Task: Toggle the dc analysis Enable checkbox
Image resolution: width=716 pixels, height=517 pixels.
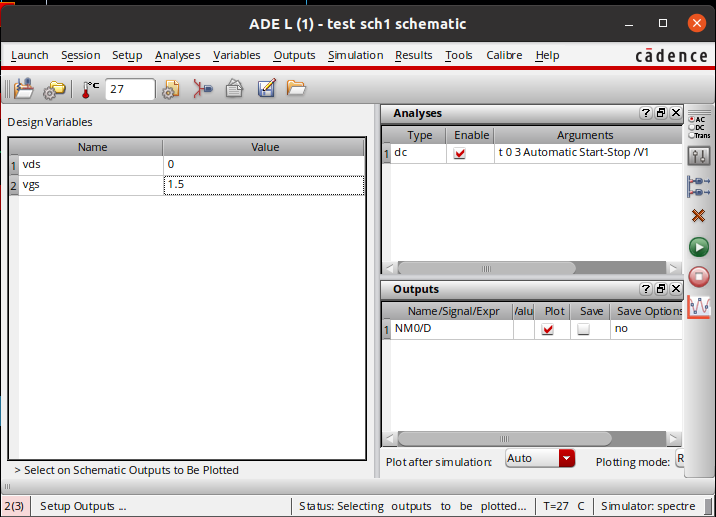Action: tap(459, 153)
